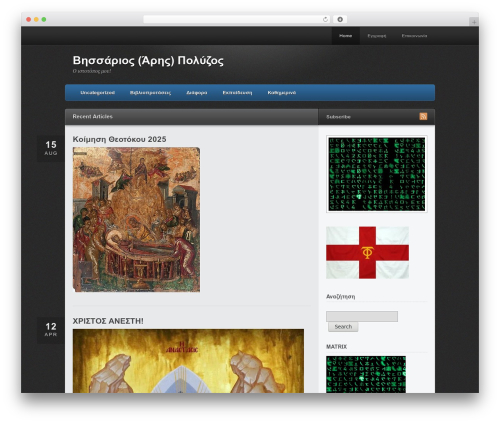Click the red cross flag image

[367, 253]
